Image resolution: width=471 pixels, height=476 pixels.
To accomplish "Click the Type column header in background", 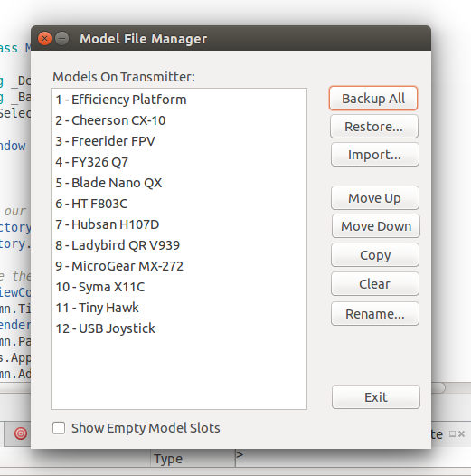I will pyautogui.click(x=193, y=459).
